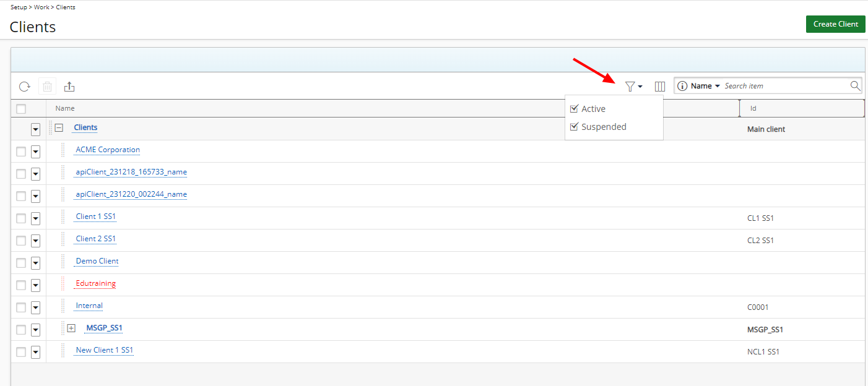Open the Edutraining client link
868x386 pixels.
[x=95, y=283]
